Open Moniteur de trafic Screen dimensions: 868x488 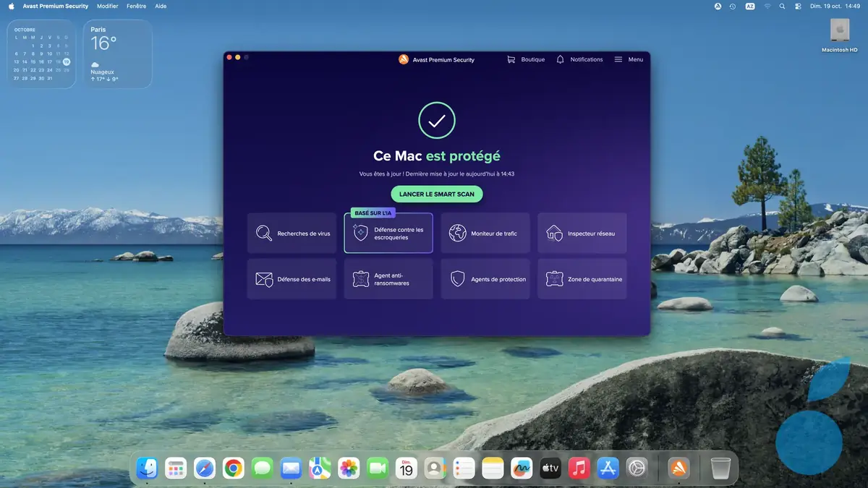pos(485,232)
